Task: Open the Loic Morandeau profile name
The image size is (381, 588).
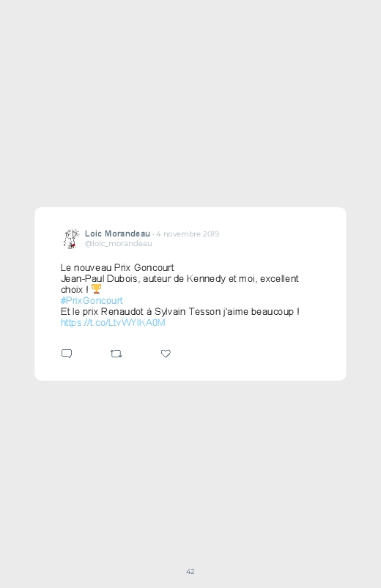Action: point(117,234)
